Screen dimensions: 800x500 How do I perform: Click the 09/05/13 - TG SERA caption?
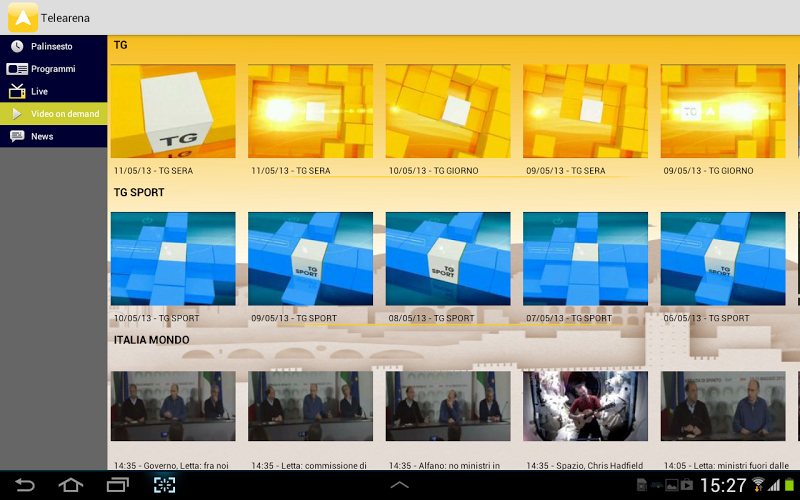566,171
